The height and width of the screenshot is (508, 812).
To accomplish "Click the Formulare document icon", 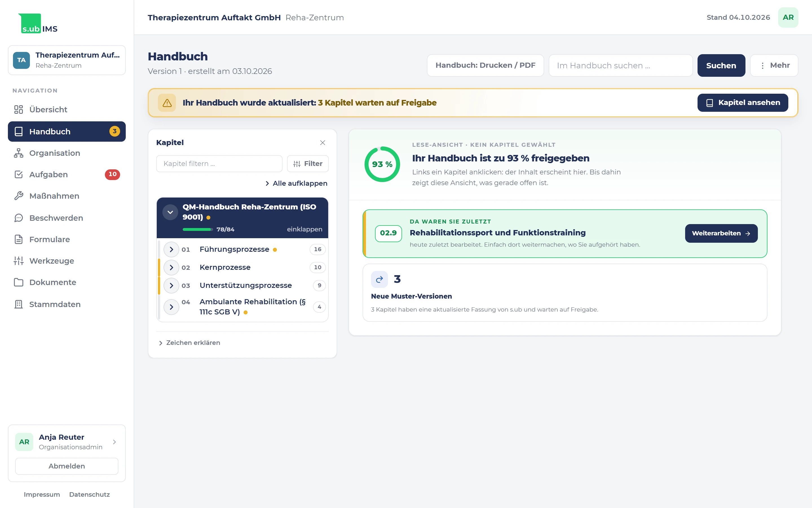I will (x=18, y=239).
